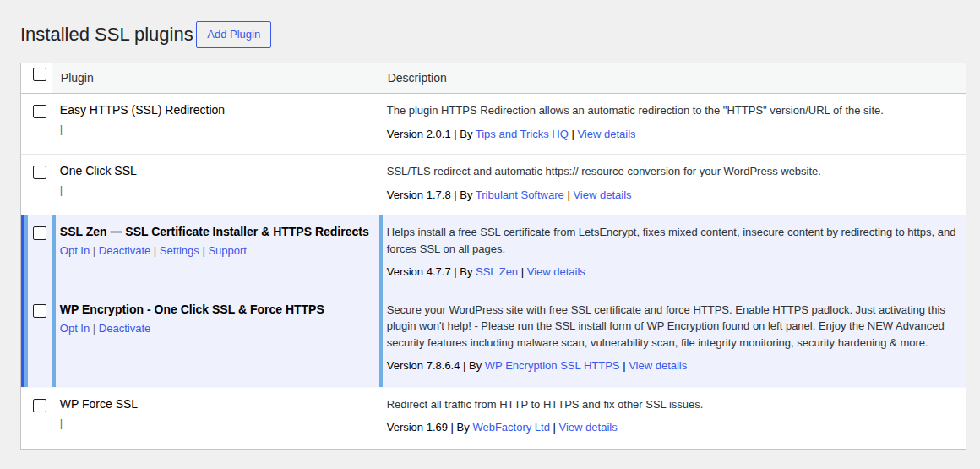
Task: Deactivate the SSL Zen plugin
Action: 124,251
